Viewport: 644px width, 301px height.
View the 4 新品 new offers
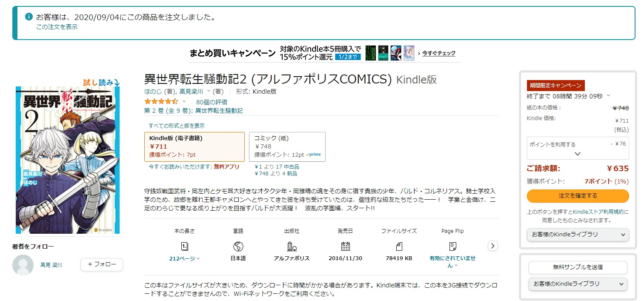pyautogui.click(x=289, y=173)
